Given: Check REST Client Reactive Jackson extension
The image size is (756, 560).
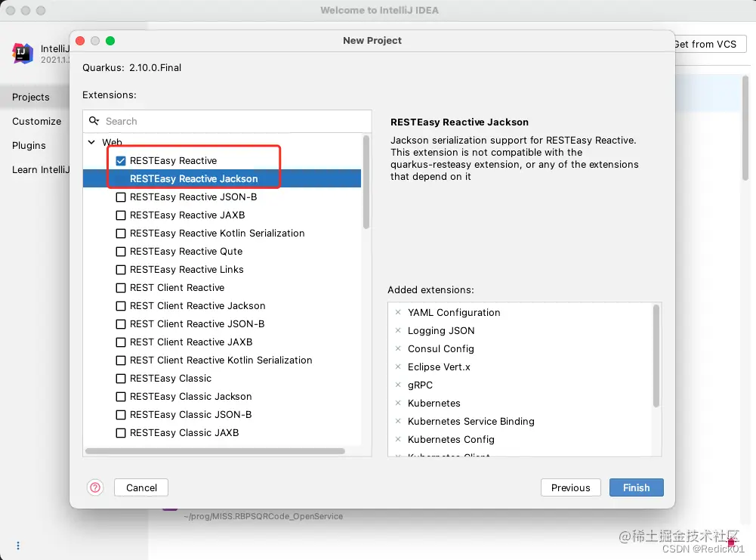Looking at the screenshot, I should coord(121,306).
